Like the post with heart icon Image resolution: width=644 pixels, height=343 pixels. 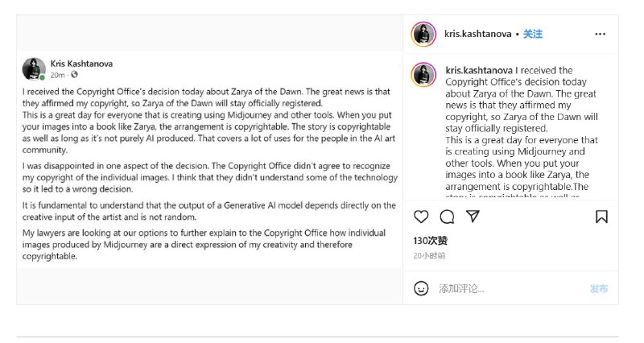pyautogui.click(x=421, y=217)
